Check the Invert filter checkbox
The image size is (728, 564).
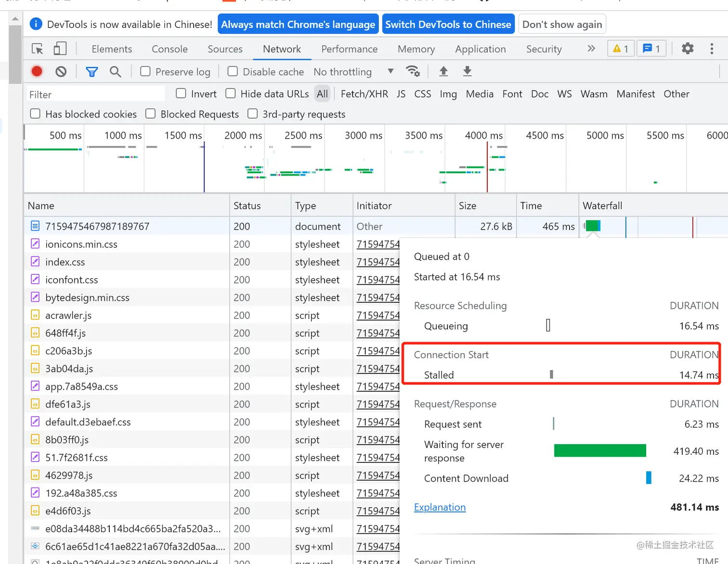[x=181, y=93]
